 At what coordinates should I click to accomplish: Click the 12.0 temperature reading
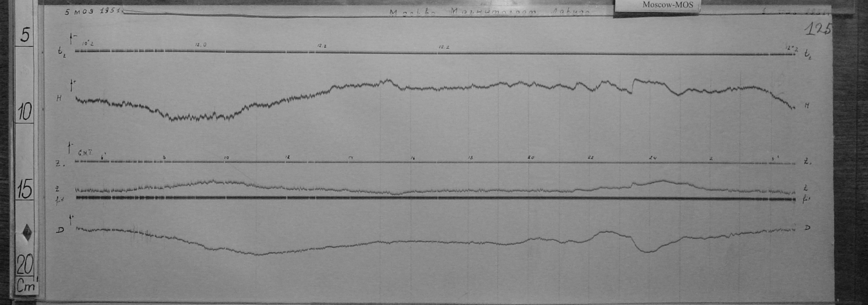[x=200, y=45]
